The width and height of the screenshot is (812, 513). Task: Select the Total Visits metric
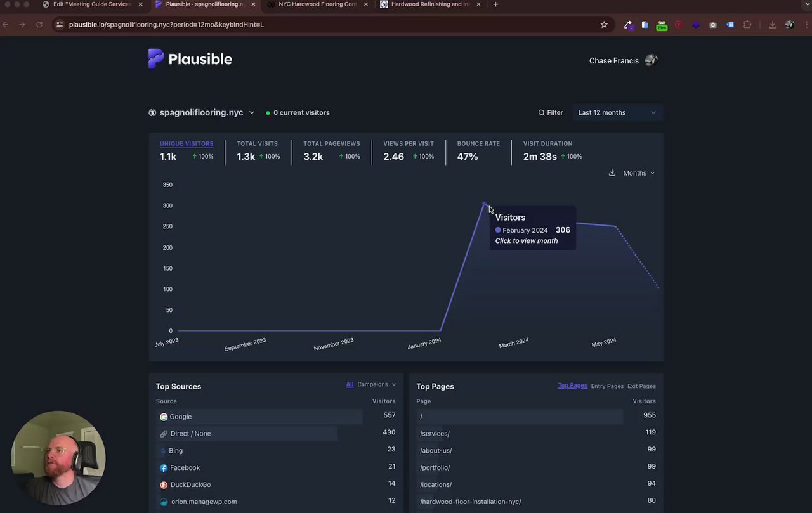258,151
